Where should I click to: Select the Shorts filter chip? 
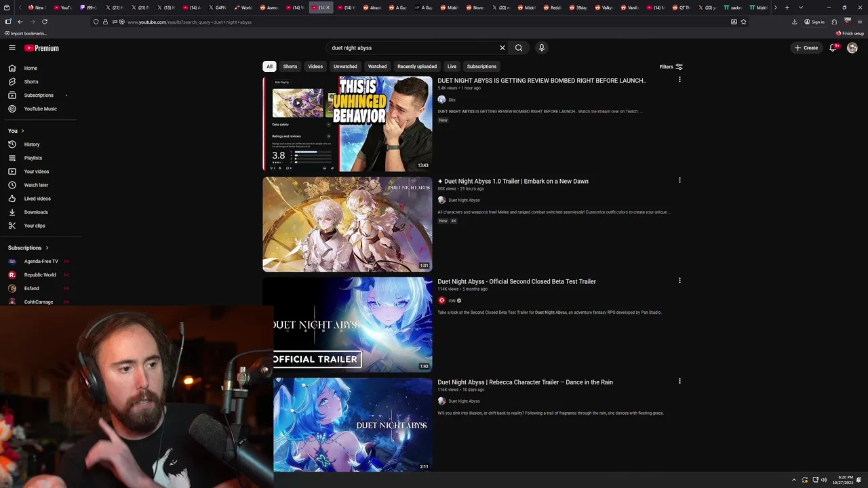point(290,66)
